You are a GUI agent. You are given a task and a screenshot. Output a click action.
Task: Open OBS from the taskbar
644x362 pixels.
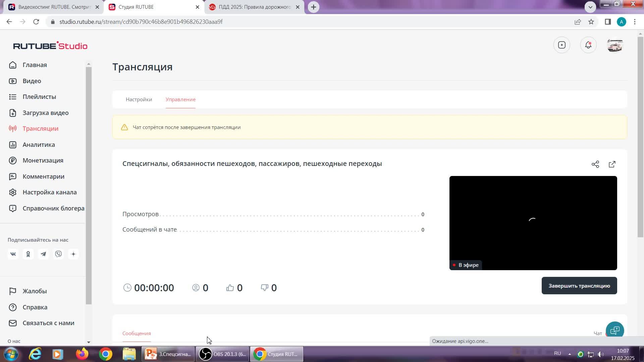222,354
